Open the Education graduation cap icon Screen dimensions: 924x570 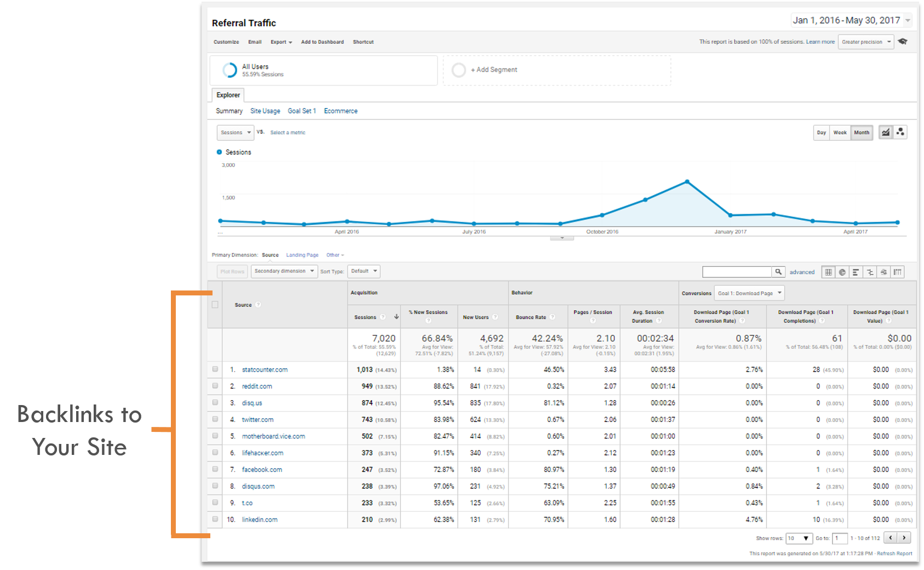point(903,42)
